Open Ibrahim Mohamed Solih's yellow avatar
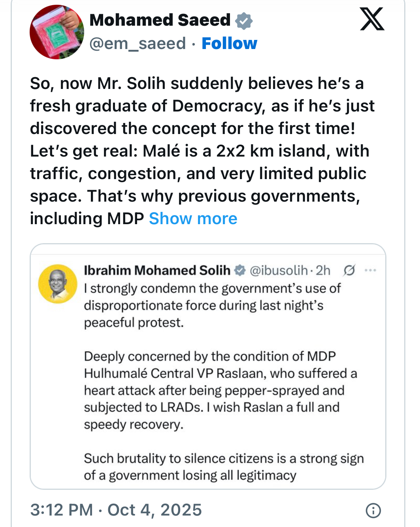The width and height of the screenshot is (420, 527). [58, 284]
